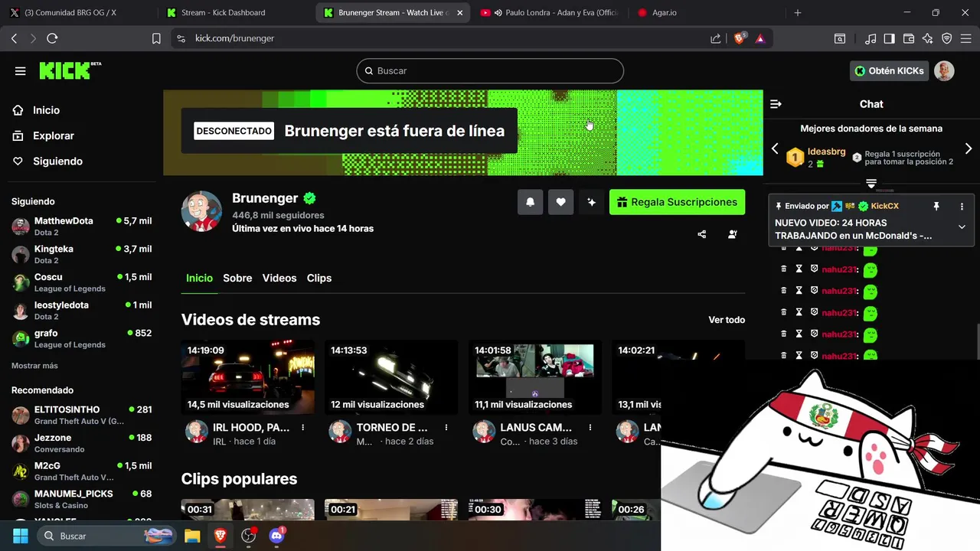
Task: Open options for IRL HOOD video
Action: pyautogui.click(x=303, y=428)
